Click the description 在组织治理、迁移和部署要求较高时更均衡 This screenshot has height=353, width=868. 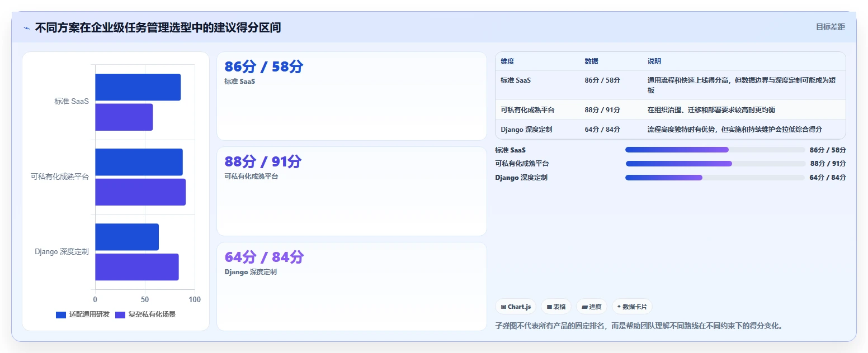[x=711, y=110]
